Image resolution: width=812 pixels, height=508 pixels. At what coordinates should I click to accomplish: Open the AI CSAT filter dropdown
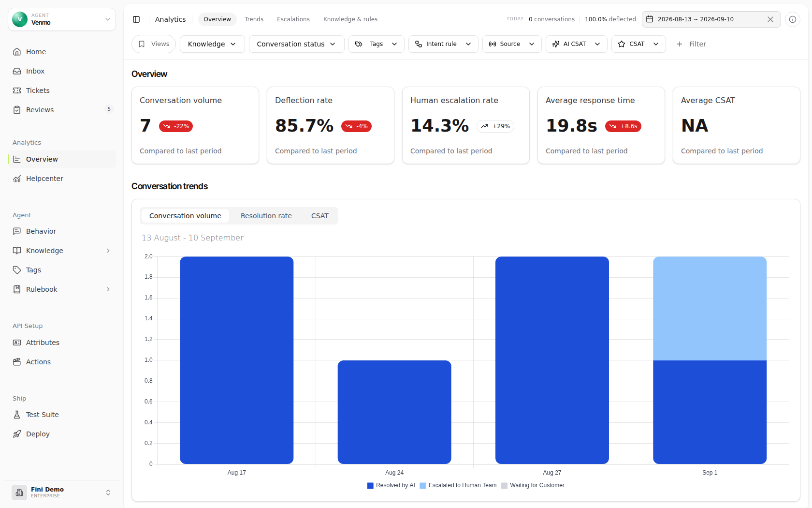click(x=576, y=44)
